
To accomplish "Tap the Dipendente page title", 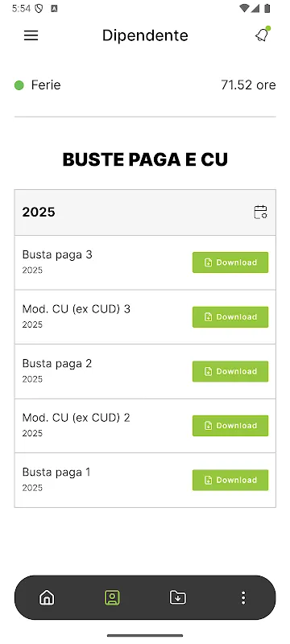I will tap(145, 35).
